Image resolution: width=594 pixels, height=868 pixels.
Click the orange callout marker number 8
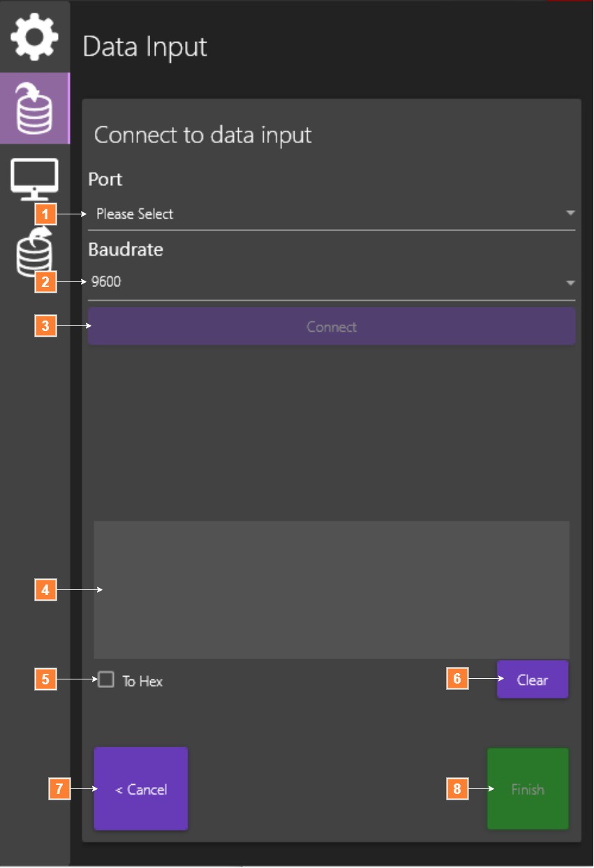[457, 789]
